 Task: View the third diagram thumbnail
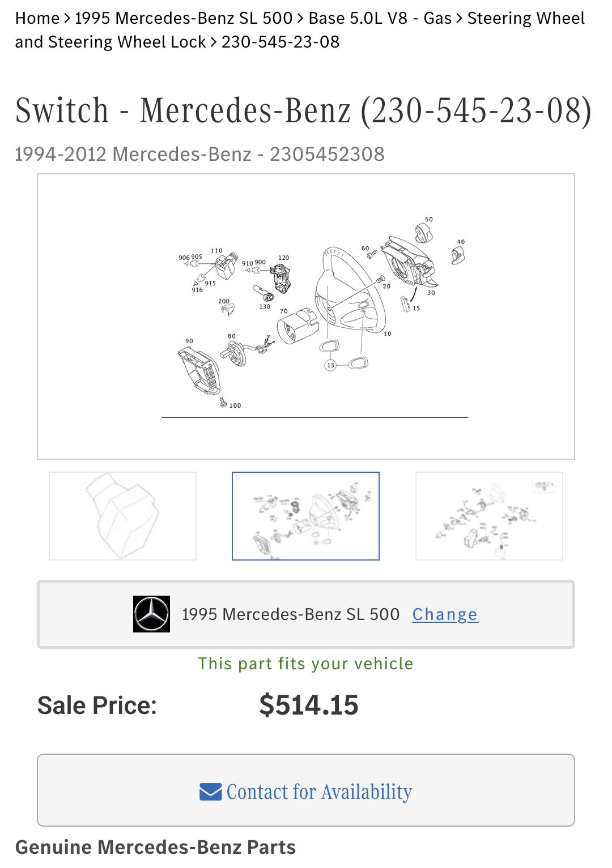pyautogui.click(x=489, y=516)
